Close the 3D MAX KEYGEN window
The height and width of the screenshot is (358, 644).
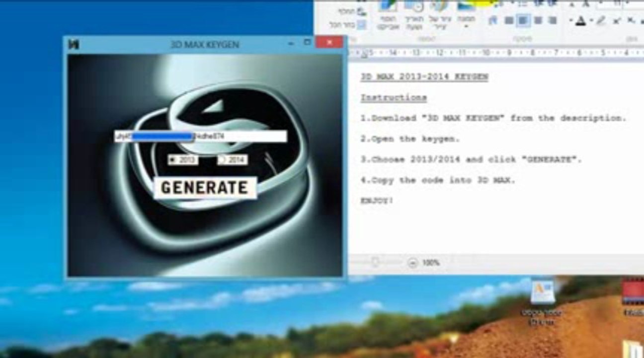coord(329,43)
